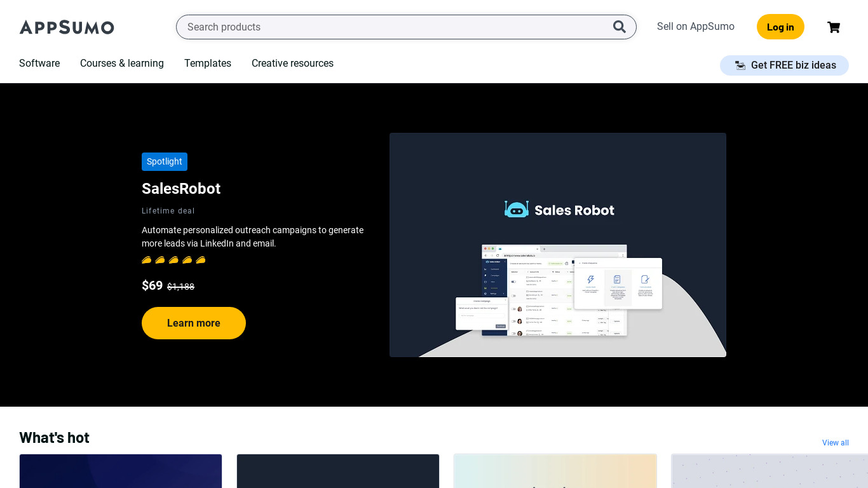Open Courses & learning menu
The width and height of the screenshot is (868, 488).
pyautogui.click(x=122, y=64)
